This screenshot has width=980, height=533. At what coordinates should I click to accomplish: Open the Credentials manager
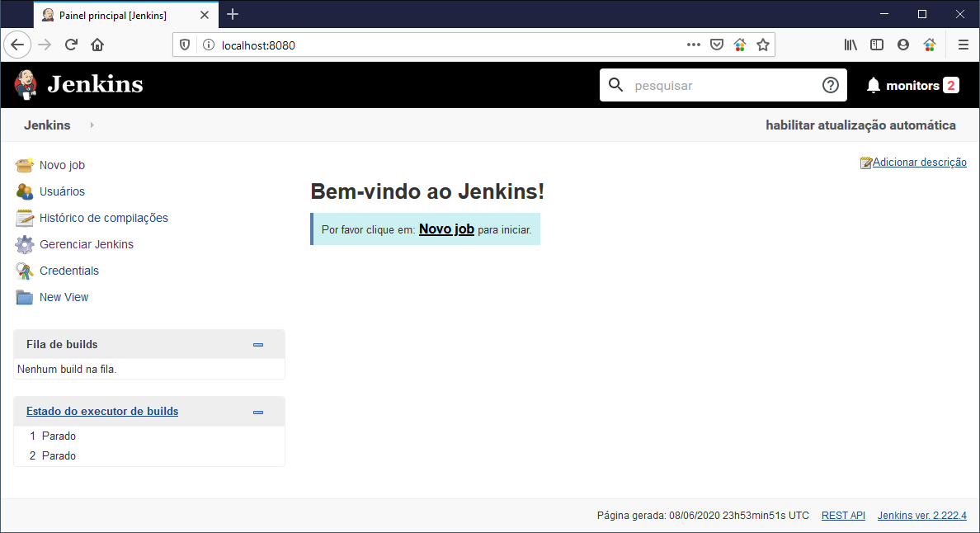click(x=69, y=271)
